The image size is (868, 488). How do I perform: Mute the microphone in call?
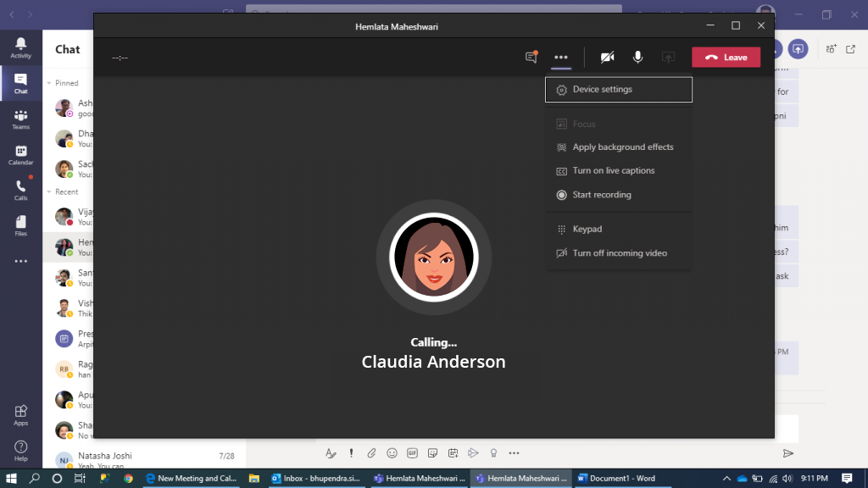coord(637,58)
